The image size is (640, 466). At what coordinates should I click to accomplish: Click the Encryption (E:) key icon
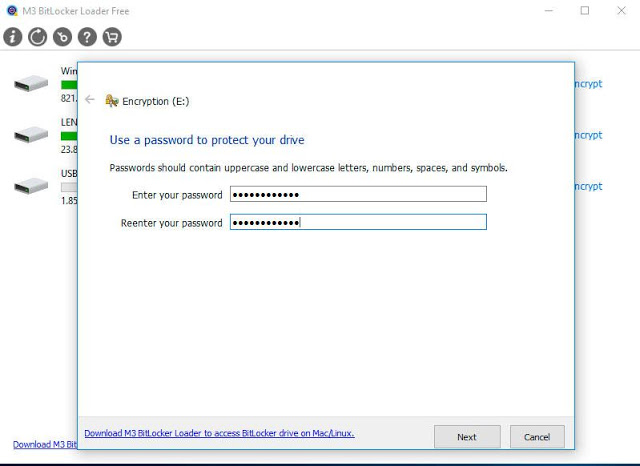click(112, 100)
